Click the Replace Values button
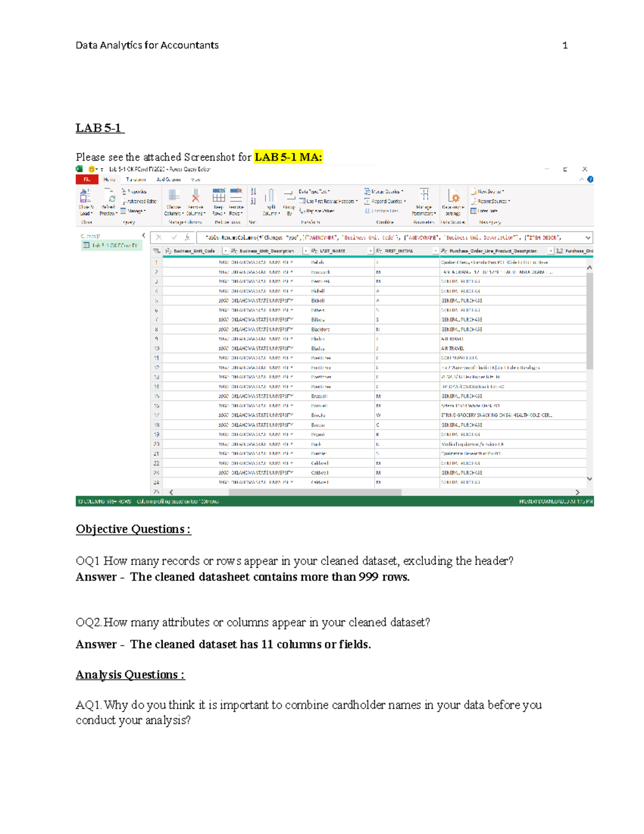Viewport: 644px width, 834px height. [x=317, y=209]
